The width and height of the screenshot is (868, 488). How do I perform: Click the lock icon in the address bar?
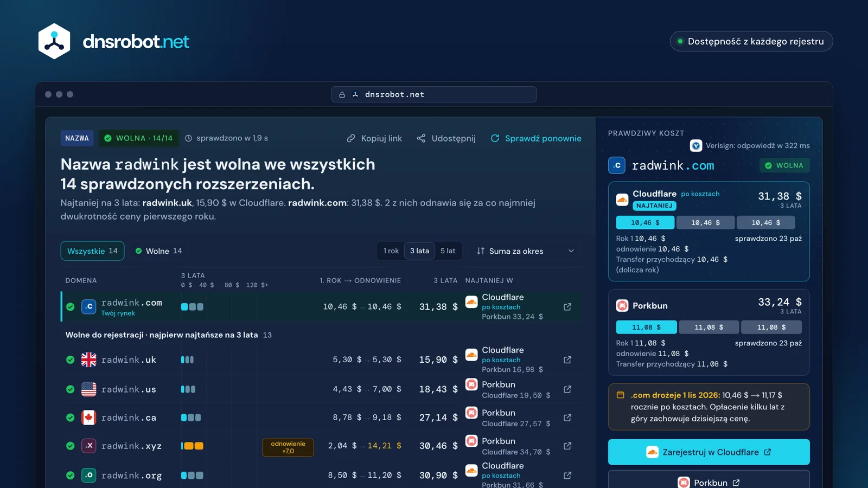click(x=342, y=94)
